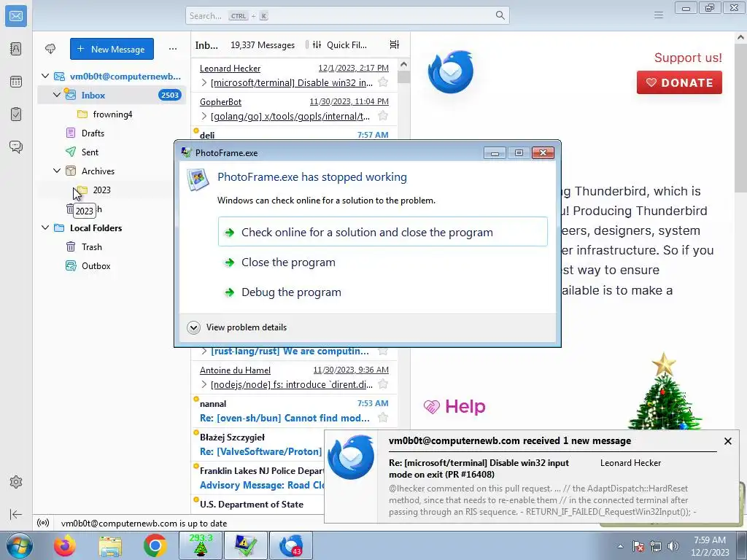Open Thunderbird settings gear

(16, 482)
